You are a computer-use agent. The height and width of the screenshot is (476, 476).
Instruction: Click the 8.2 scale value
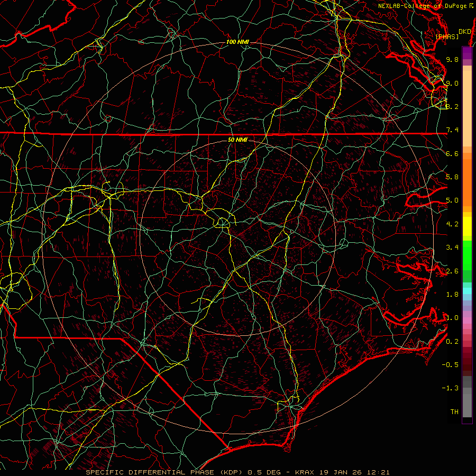[x=452, y=106]
